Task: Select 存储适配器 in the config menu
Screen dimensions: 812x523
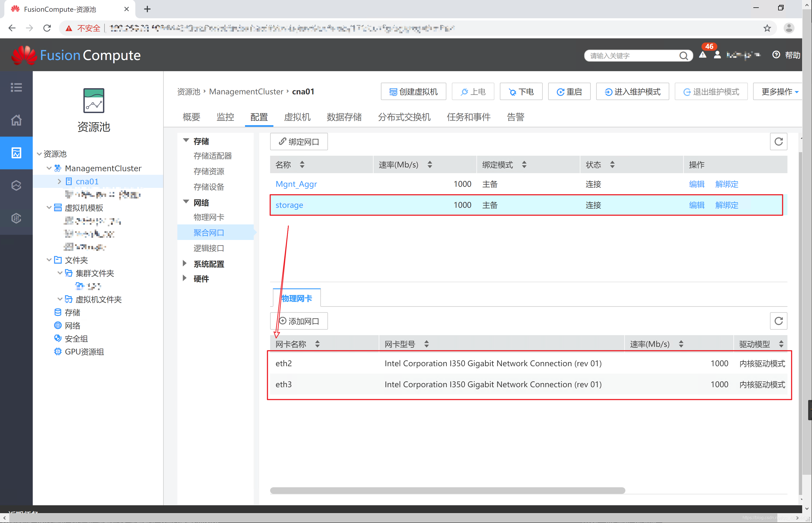Action: click(213, 156)
